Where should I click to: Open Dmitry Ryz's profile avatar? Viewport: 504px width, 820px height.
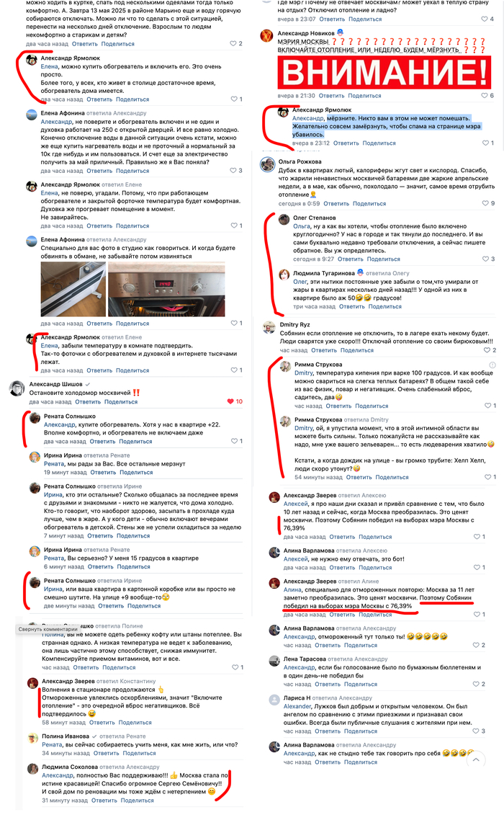269,328
